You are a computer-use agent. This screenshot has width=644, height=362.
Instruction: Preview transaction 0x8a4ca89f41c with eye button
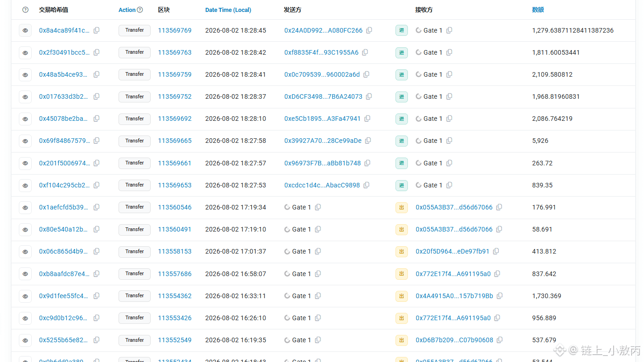point(25,30)
